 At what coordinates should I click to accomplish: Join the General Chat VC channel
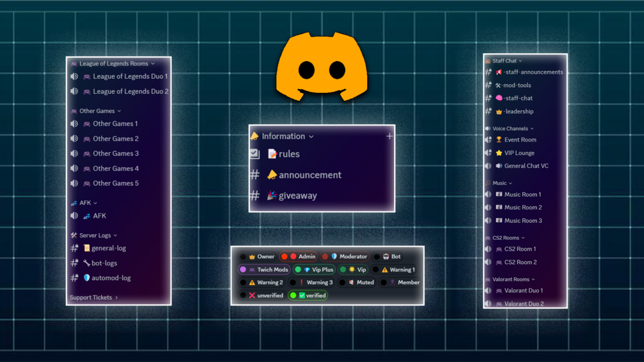click(517, 166)
